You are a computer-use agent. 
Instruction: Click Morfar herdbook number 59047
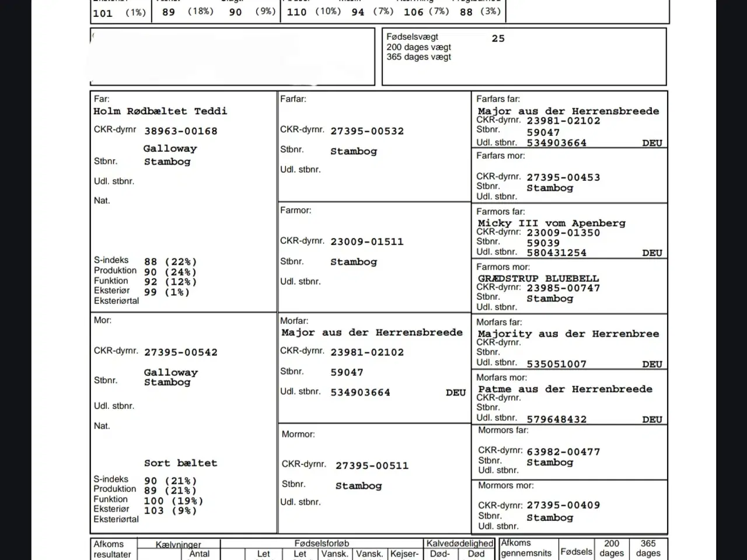347,373
